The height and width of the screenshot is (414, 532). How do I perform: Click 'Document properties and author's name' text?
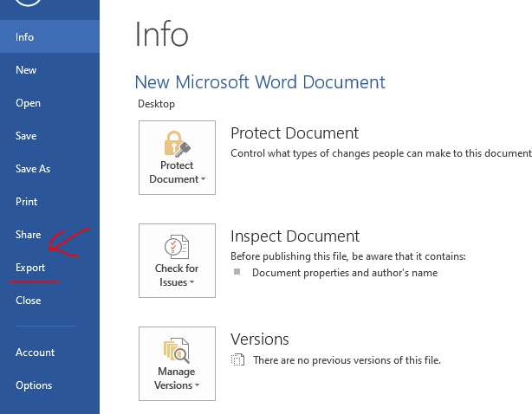click(345, 273)
